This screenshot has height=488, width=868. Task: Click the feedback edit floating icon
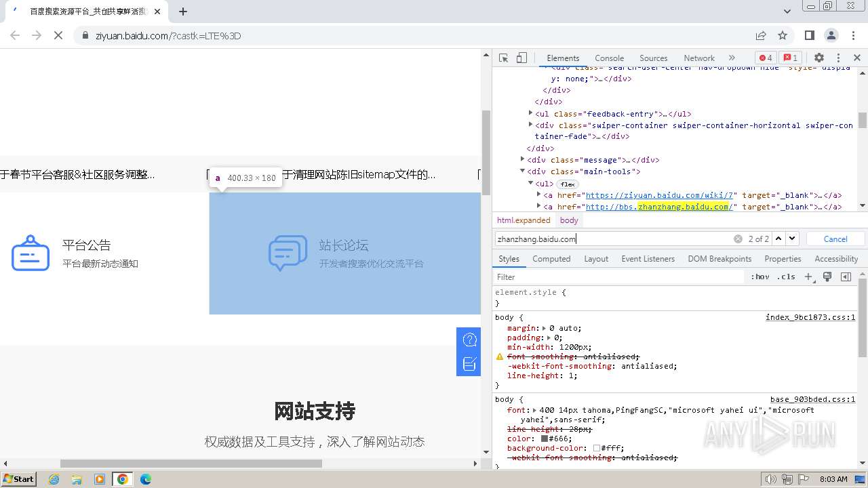click(x=469, y=364)
